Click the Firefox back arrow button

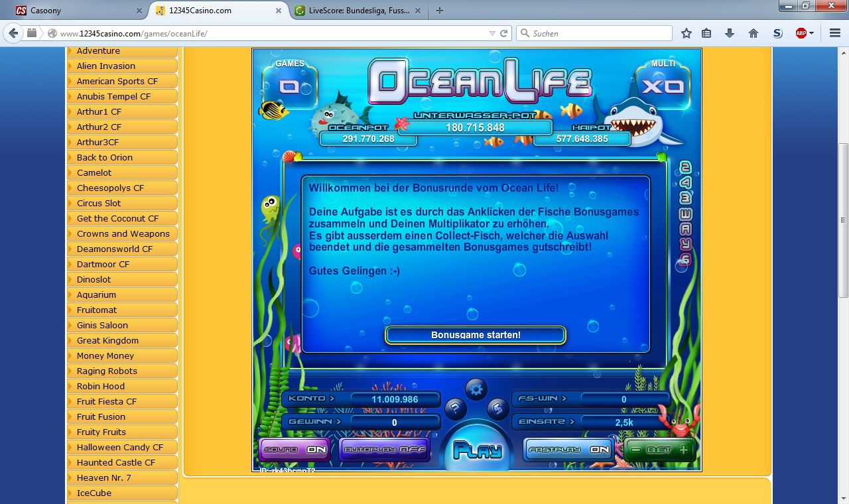tap(13, 33)
